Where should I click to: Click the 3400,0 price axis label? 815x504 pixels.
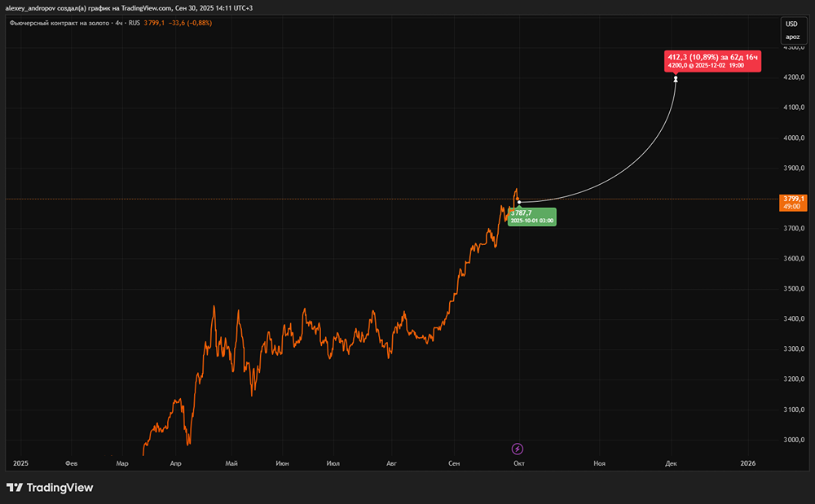794,318
